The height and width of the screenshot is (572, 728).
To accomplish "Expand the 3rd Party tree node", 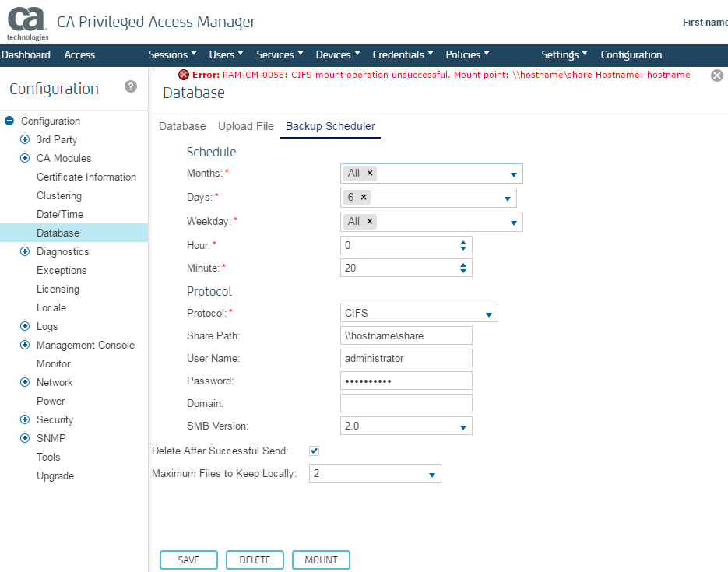I will coord(25,140).
